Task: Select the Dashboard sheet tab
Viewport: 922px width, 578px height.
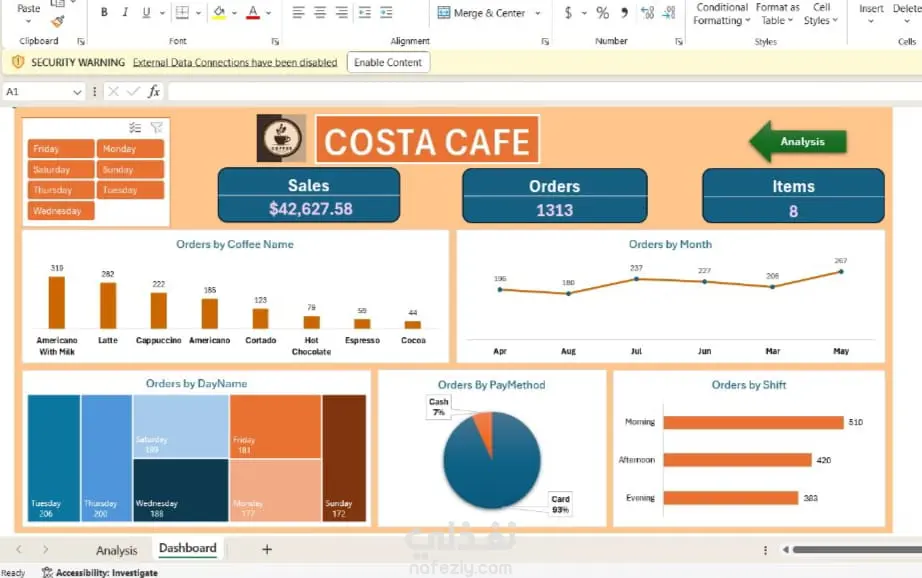Action: (188, 548)
